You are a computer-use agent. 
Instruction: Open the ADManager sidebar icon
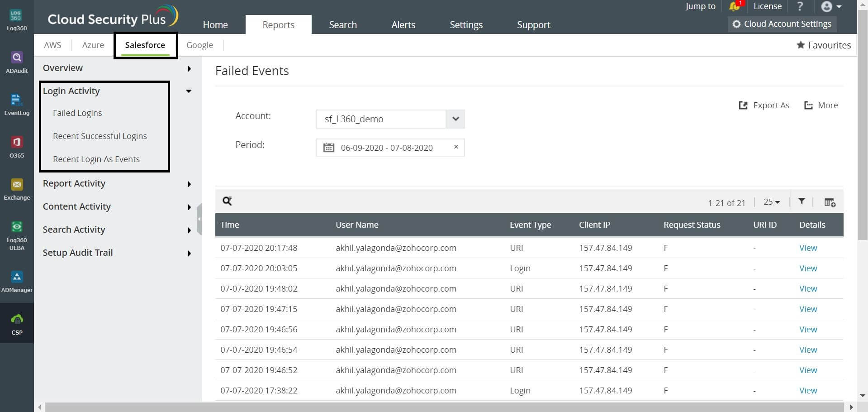click(x=17, y=282)
